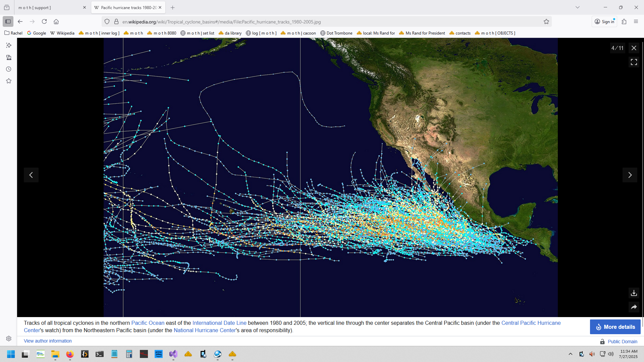Open the extensions puzzle icon

click(x=624, y=21)
